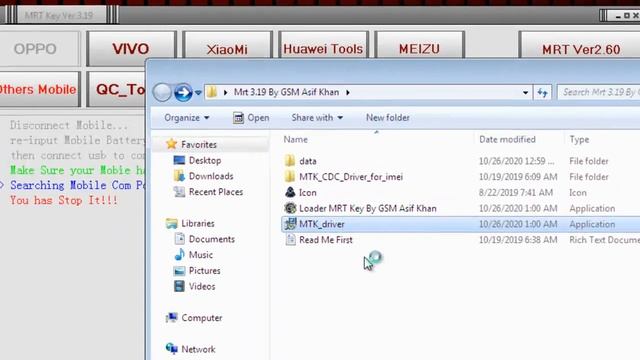This screenshot has height=360, width=640.
Task: Click the Recent Places icon
Action: [179, 192]
